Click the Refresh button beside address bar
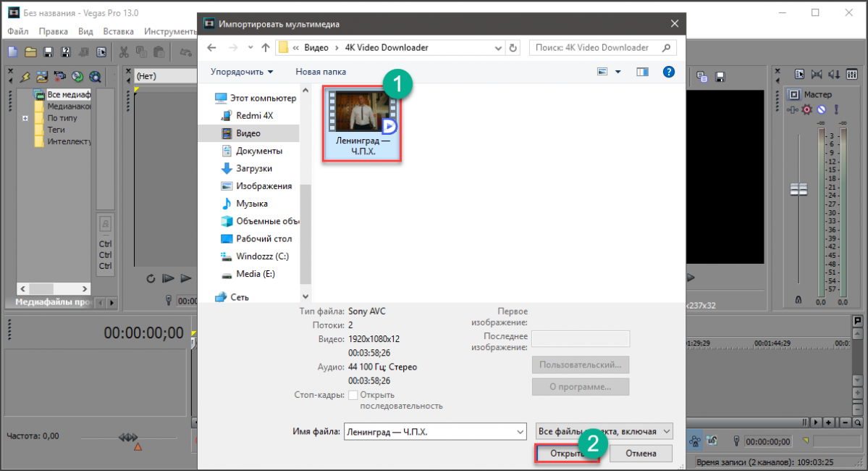The height and width of the screenshot is (471, 868). [x=513, y=48]
